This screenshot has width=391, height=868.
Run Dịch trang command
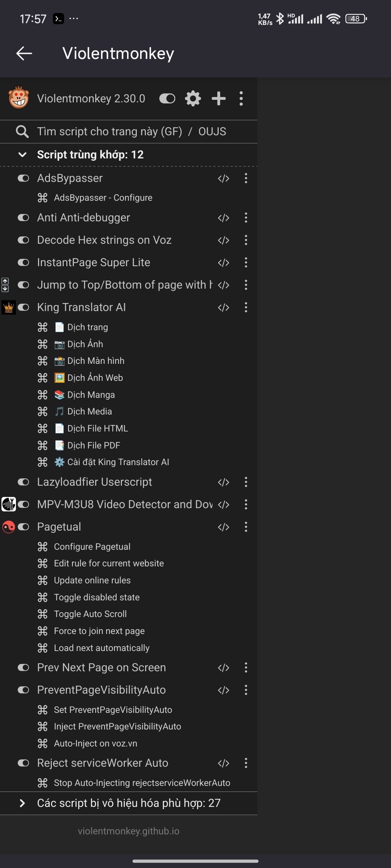[87, 327]
